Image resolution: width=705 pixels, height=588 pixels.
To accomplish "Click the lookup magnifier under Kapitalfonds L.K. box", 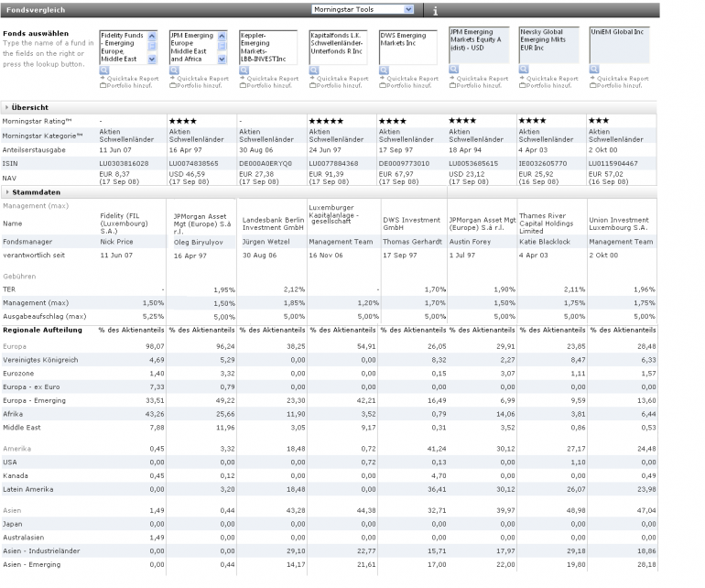I will click(x=314, y=71).
